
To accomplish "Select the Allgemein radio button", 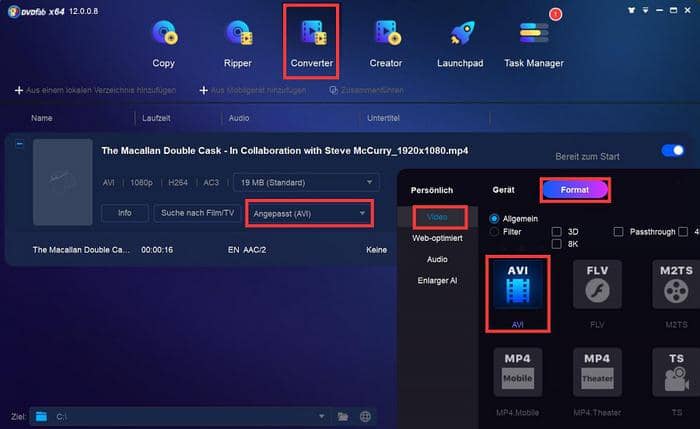I will click(x=494, y=219).
